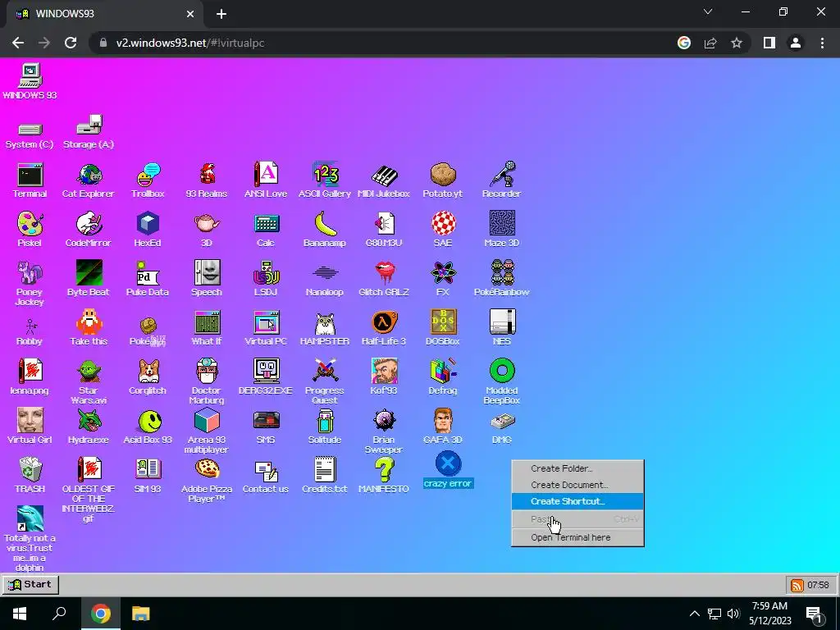Open GAFA 3D icon
The height and width of the screenshot is (630, 840).
(442, 427)
